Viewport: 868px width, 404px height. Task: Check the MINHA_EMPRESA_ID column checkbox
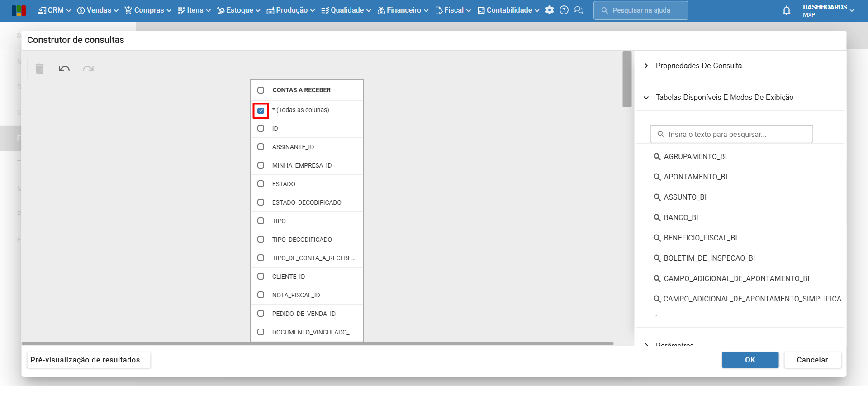click(261, 165)
